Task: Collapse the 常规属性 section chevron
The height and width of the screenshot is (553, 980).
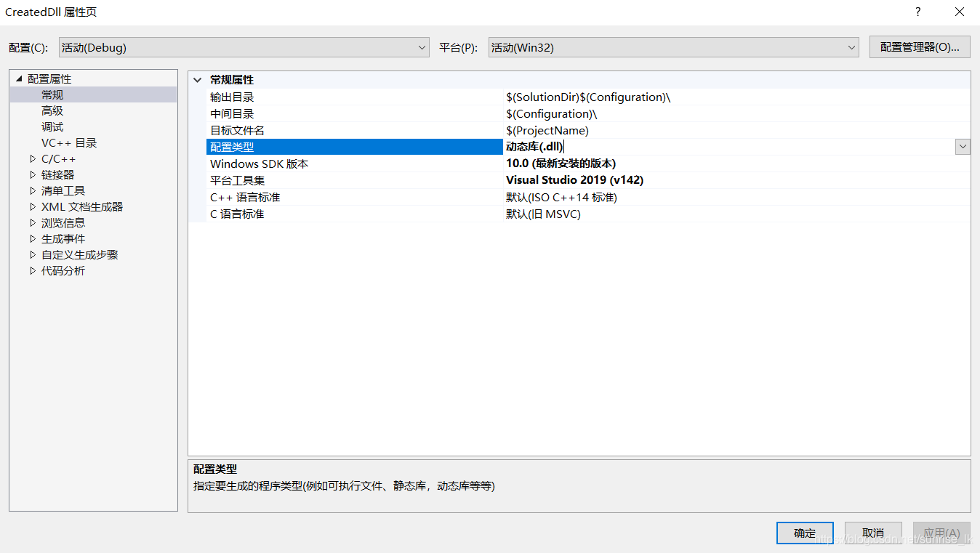Action: (x=197, y=80)
